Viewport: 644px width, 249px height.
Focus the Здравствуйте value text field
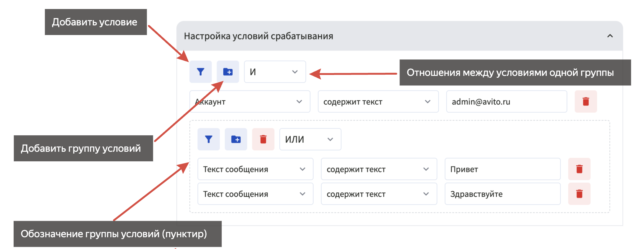tap(503, 194)
